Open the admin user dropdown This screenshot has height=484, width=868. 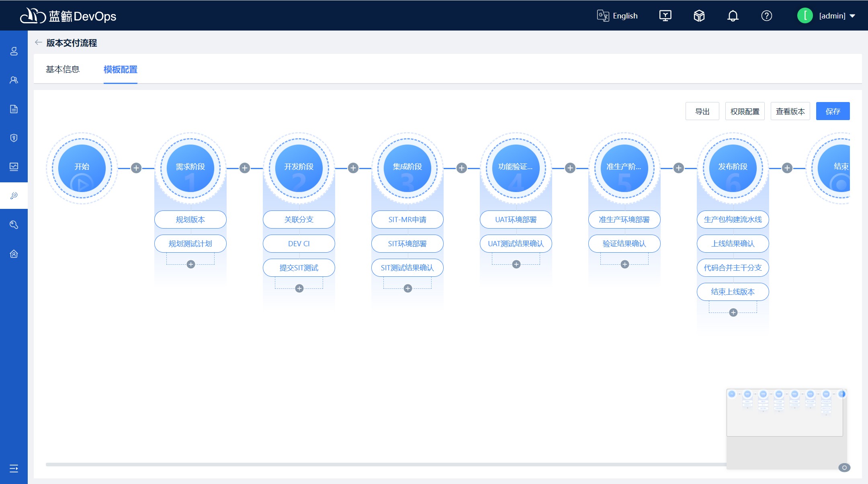click(832, 16)
